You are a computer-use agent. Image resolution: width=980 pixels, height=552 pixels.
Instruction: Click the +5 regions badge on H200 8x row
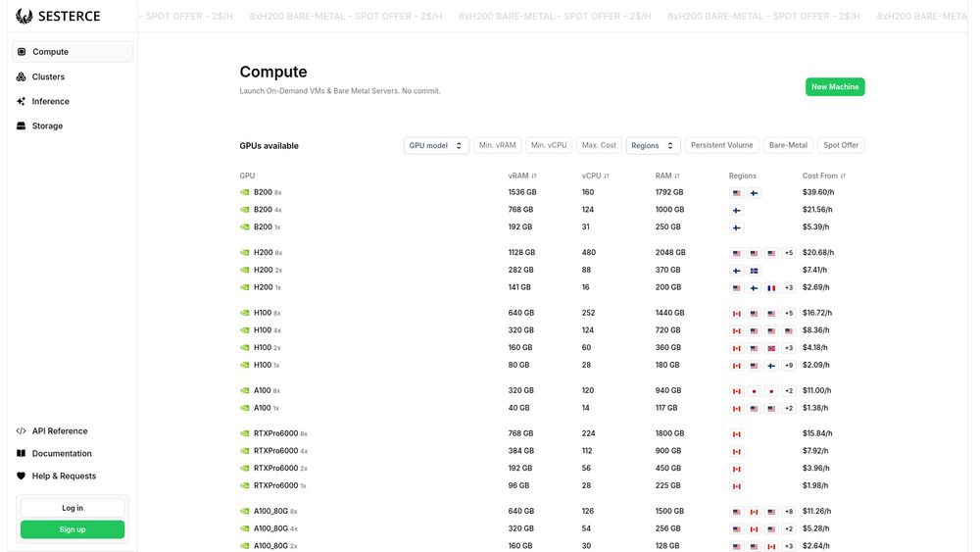[x=789, y=253]
